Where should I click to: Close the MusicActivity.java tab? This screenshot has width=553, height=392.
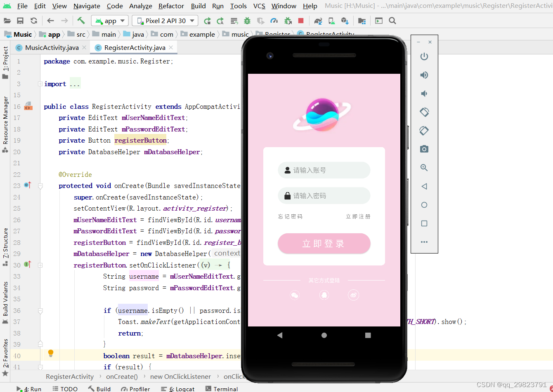click(84, 47)
